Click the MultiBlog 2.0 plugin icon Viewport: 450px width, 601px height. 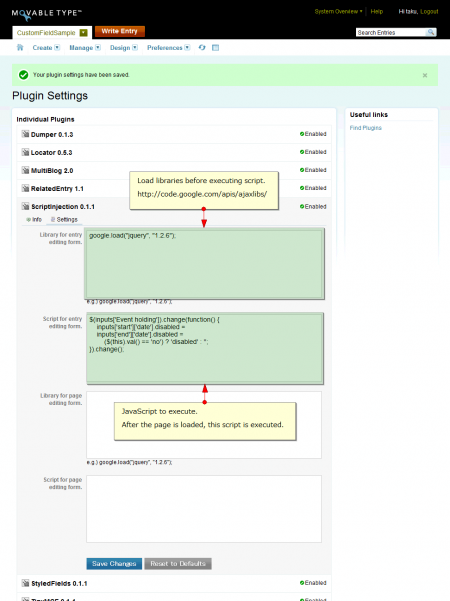pyautogui.click(x=25, y=170)
